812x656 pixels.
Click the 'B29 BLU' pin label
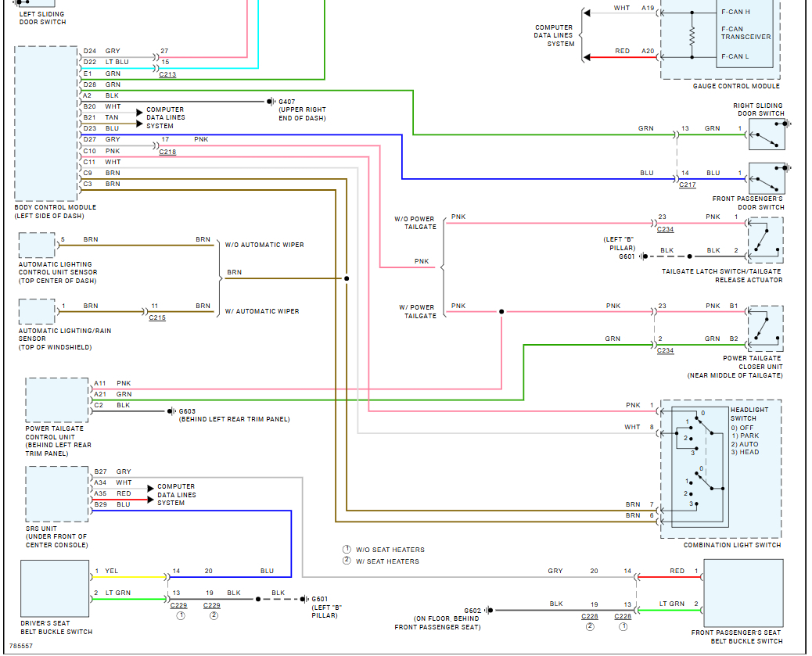tap(112, 505)
